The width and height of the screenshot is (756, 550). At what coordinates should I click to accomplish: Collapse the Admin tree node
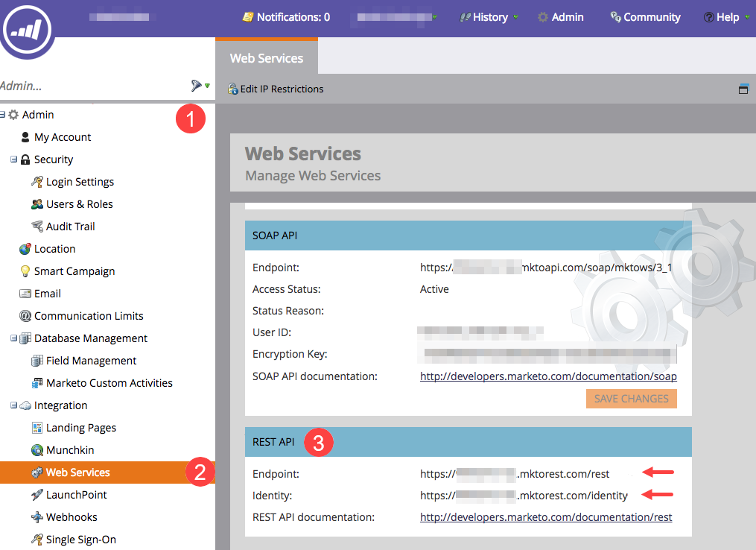(2, 114)
